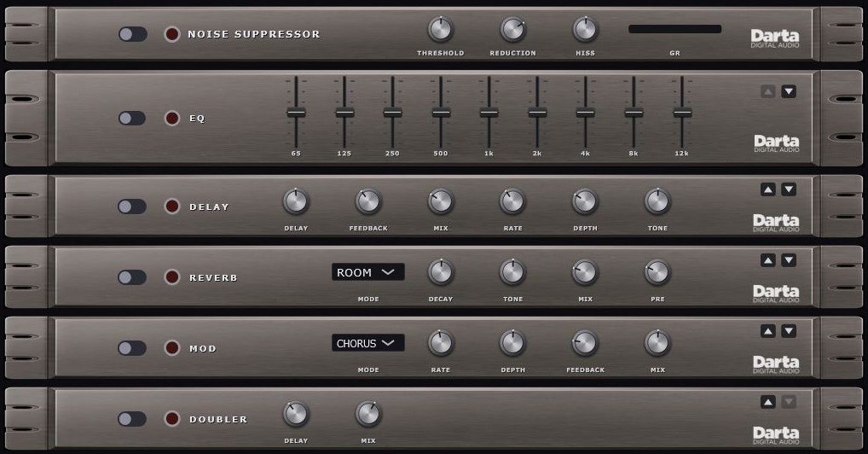
Task: Toggle the Noise Suppressor power switch
Action: click(133, 34)
